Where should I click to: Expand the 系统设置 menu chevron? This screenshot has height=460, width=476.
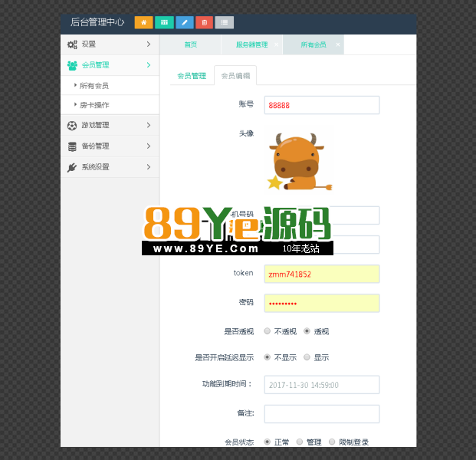point(149,167)
